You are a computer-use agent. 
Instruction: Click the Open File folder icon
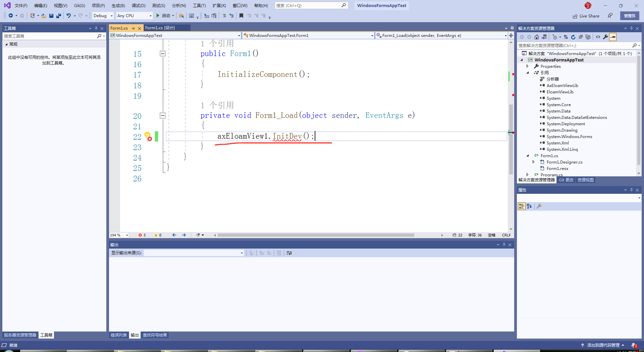tap(44, 15)
